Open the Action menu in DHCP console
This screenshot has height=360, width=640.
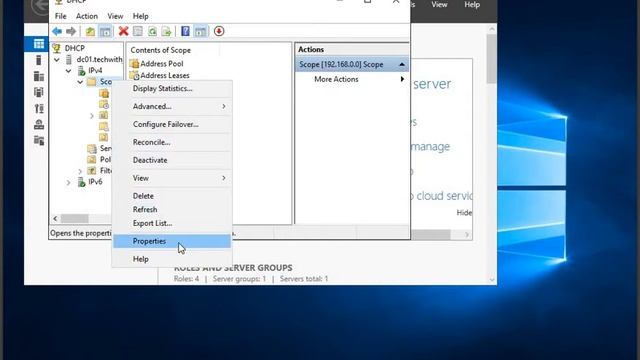87,16
